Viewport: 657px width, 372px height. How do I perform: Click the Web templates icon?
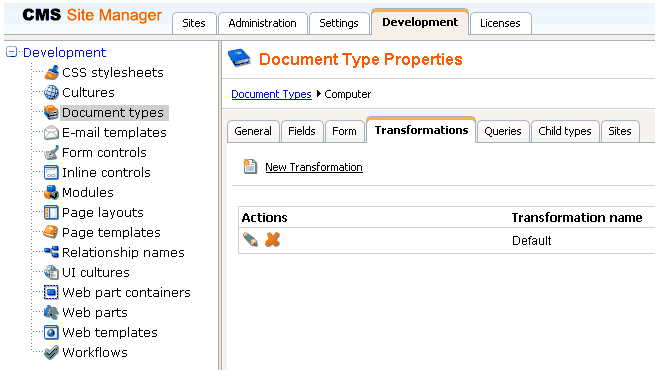point(51,333)
